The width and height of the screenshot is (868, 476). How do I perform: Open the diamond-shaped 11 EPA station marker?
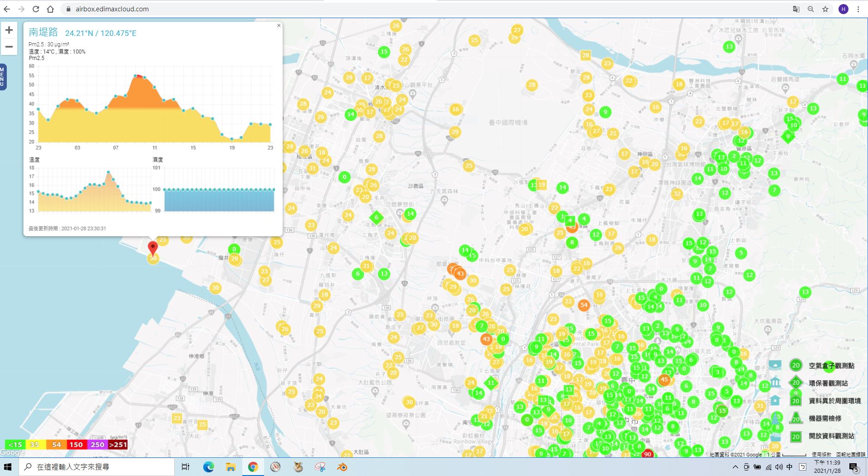point(490,383)
